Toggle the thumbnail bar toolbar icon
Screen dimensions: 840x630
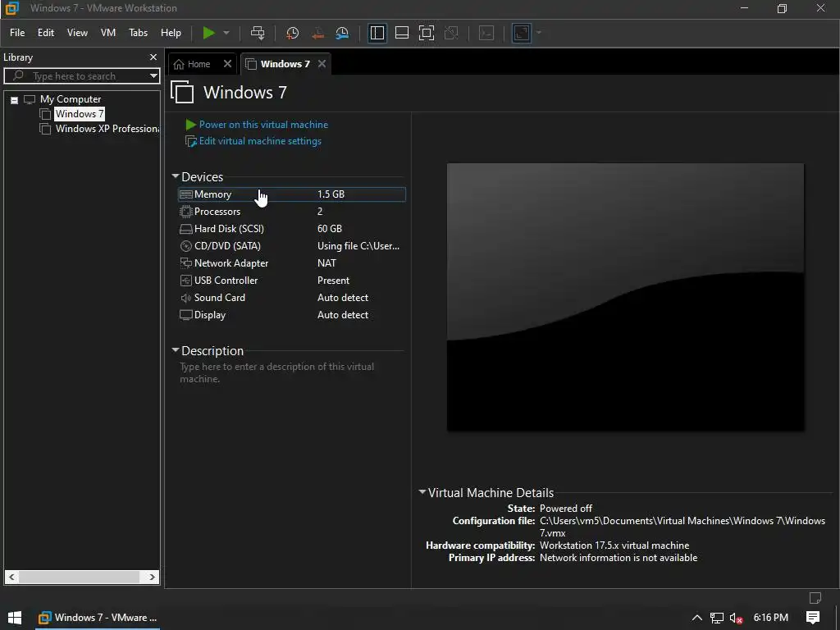[x=402, y=33]
